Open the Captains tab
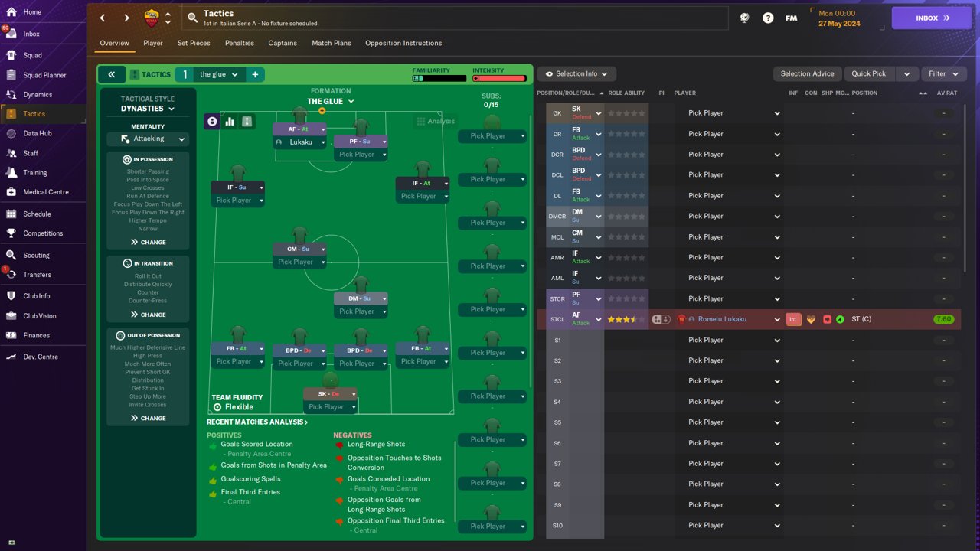 [x=283, y=43]
